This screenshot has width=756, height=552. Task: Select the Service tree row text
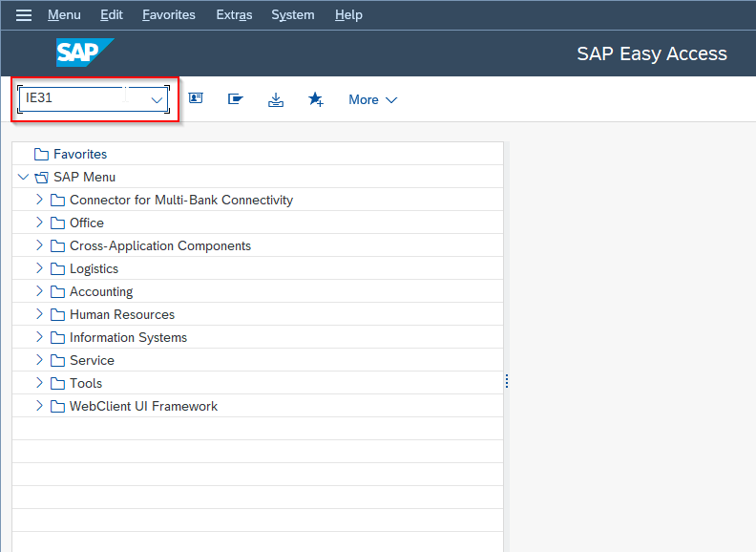92,360
